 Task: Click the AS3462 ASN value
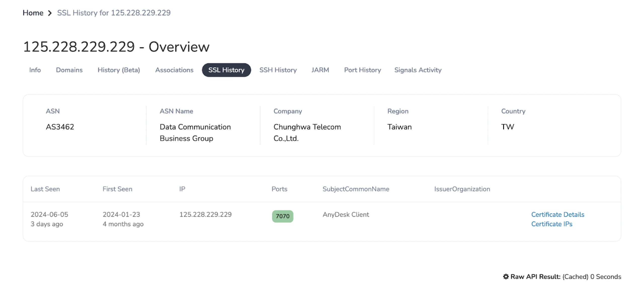pyautogui.click(x=60, y=127)
